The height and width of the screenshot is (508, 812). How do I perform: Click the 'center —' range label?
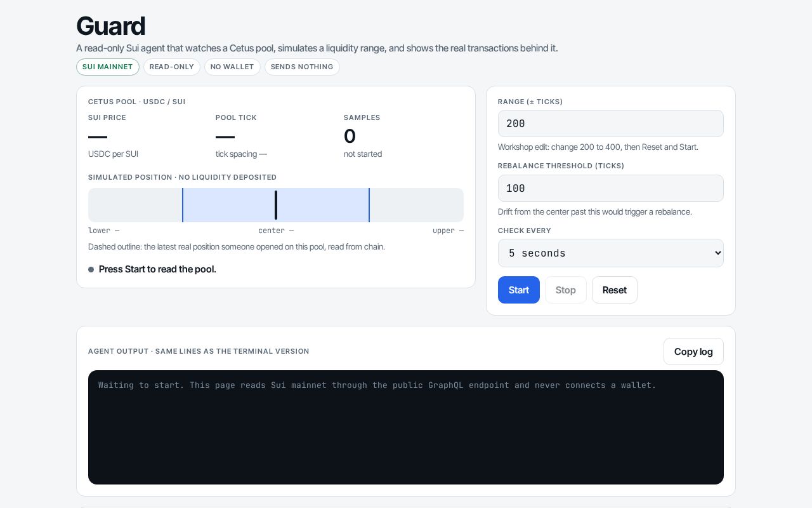(x=276, y=231)
